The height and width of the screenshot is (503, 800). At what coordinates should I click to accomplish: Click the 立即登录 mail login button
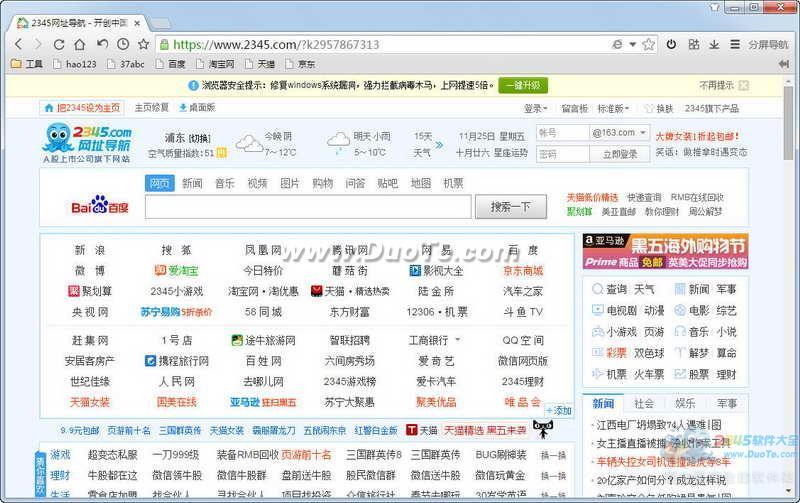[620, 154]
